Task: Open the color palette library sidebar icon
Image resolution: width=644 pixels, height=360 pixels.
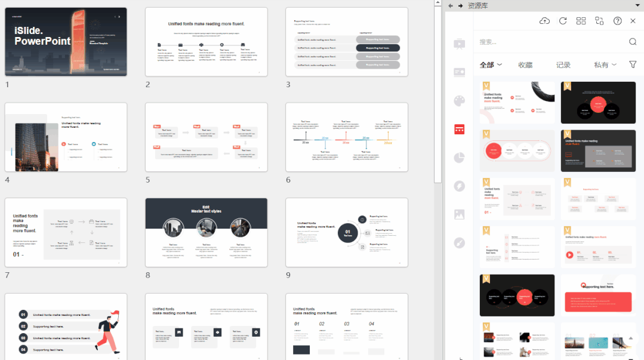Action: point(459,101)
